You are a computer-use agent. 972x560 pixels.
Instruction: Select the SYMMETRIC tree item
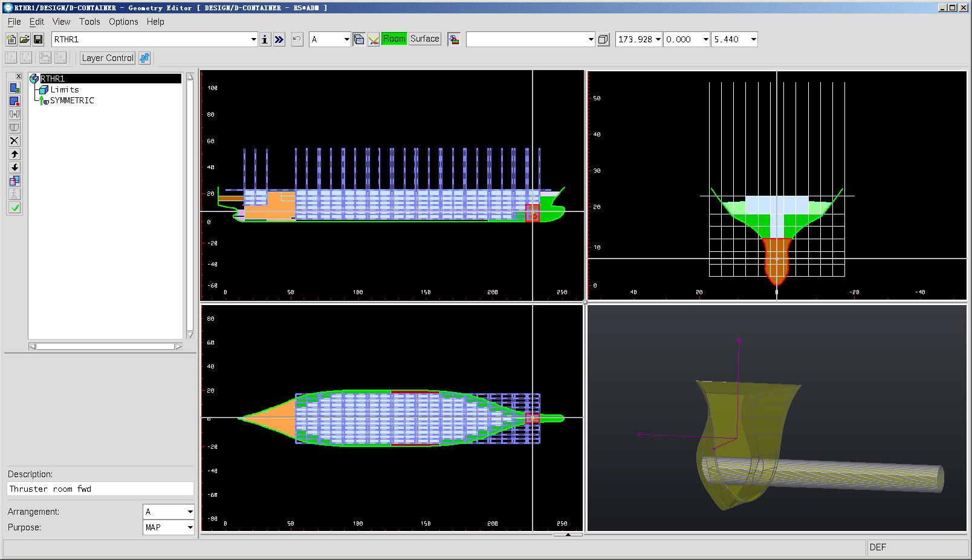tap(72, 100)
